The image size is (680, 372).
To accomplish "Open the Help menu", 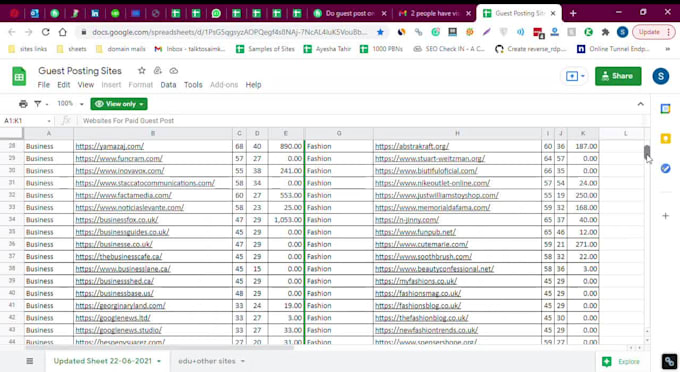I will click(x=253, y=85).
